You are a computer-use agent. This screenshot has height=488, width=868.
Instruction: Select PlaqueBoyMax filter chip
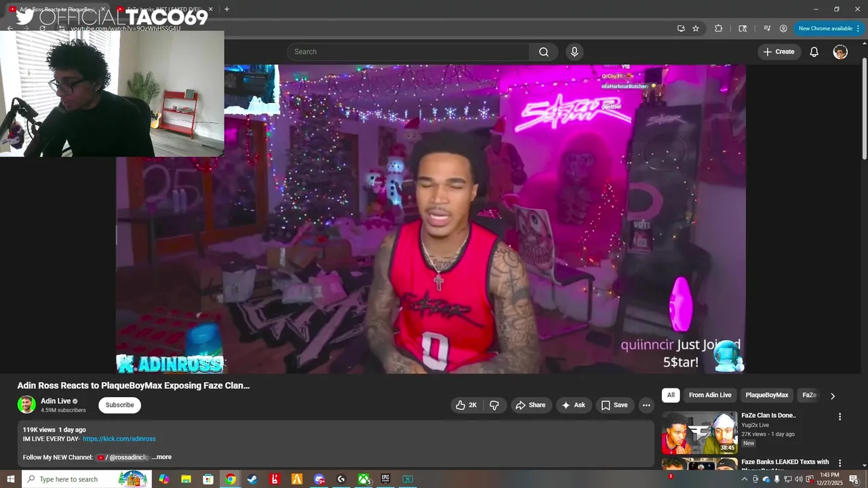[x=767, y=395]
